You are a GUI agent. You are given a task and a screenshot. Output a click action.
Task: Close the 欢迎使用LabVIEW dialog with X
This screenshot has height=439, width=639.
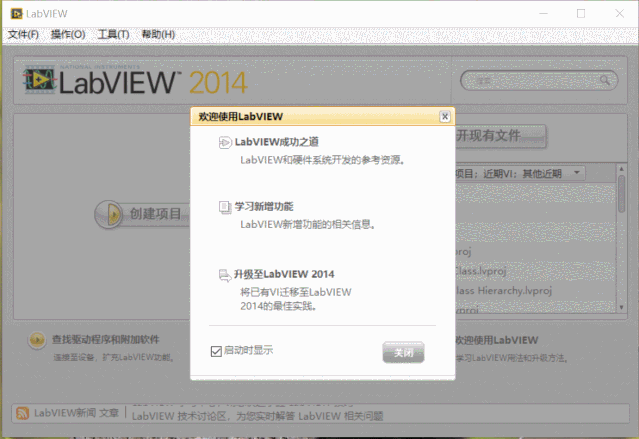(x=445, y=117)
